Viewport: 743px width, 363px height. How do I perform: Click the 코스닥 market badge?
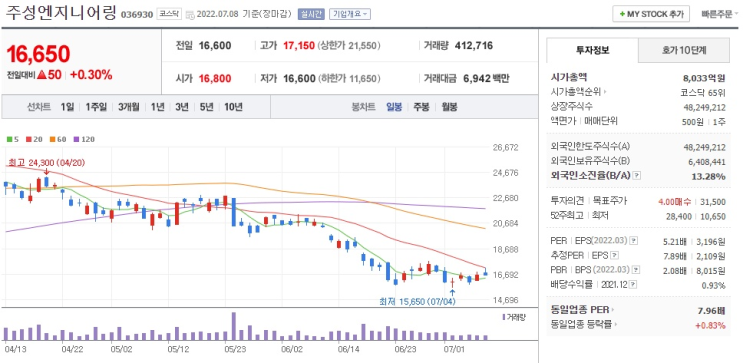[169, 14]
